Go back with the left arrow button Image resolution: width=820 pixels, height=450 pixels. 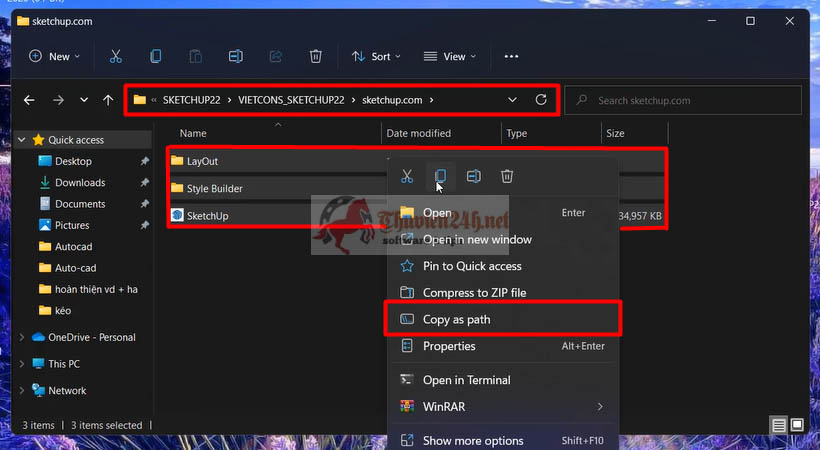29,100
